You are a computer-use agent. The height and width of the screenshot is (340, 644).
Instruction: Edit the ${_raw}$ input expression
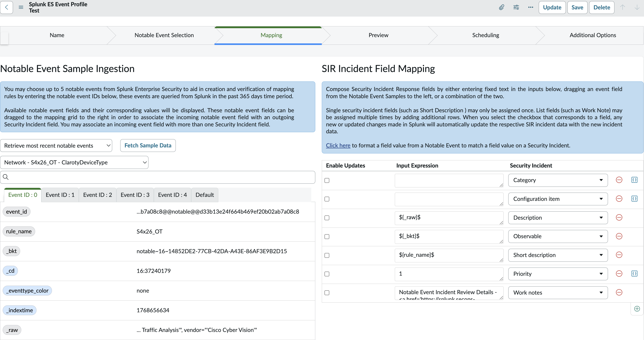[x=449, y=218]
